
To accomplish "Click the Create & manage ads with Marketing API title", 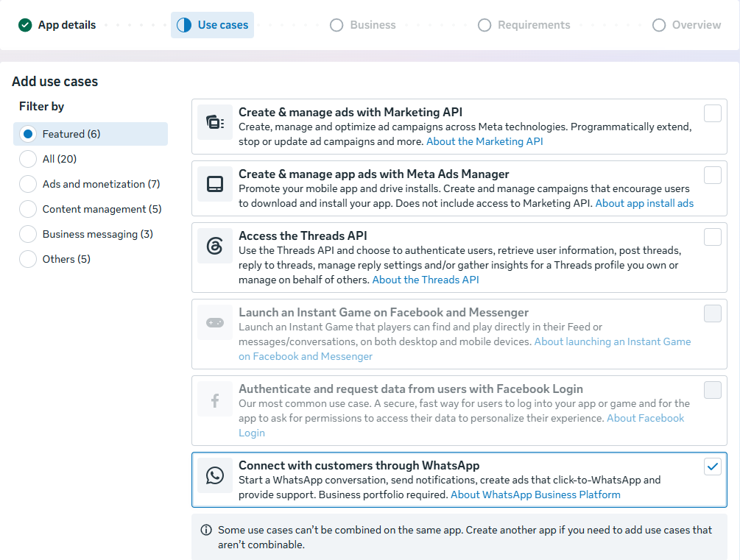I will pos(350,113).
